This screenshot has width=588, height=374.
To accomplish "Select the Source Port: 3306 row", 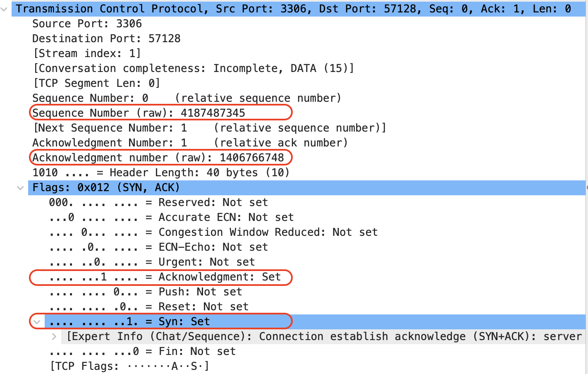I will click(x=87, y=24).
